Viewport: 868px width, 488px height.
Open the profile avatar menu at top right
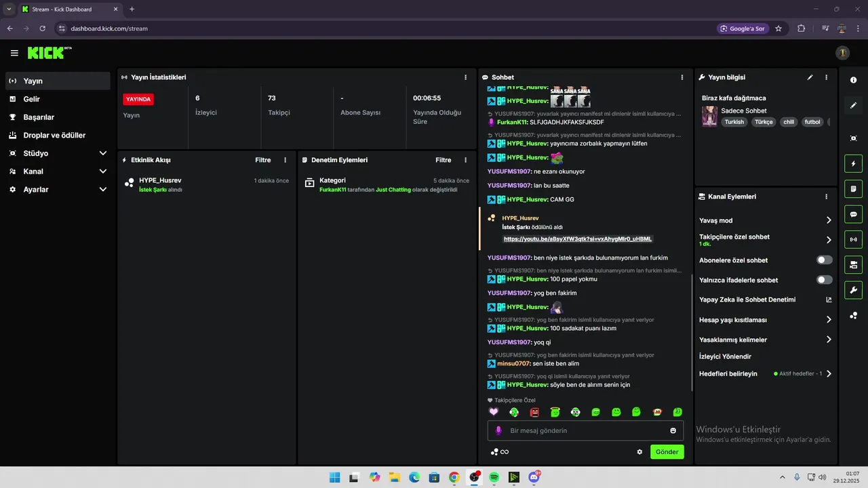pyautogui.click(x=842, y=53)
